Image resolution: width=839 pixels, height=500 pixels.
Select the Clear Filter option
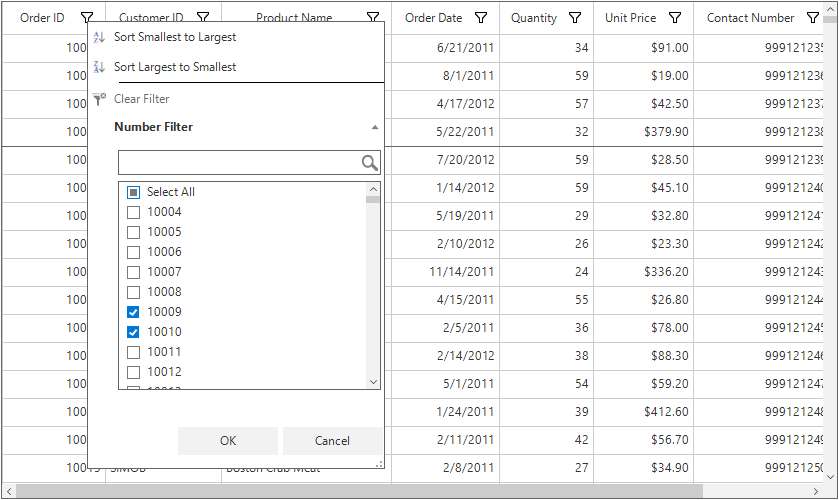pyautogui.click(x=141, y=99)
